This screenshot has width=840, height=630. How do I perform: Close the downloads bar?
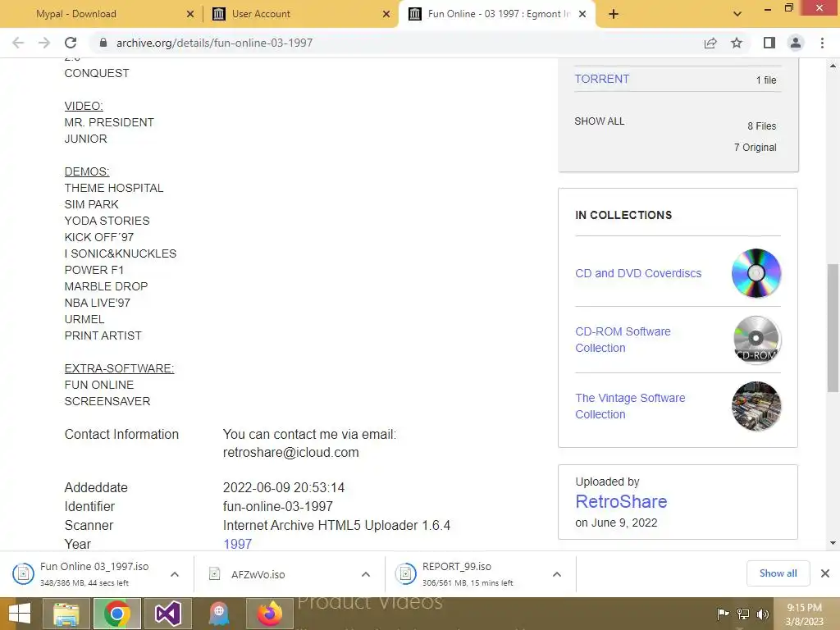[x=825, y=573]
